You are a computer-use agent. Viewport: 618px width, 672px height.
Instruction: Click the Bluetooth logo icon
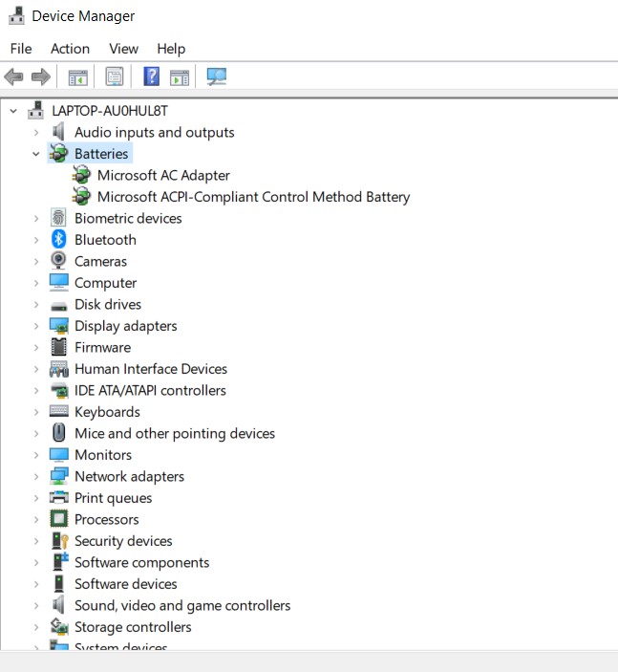tap(58, 239)
